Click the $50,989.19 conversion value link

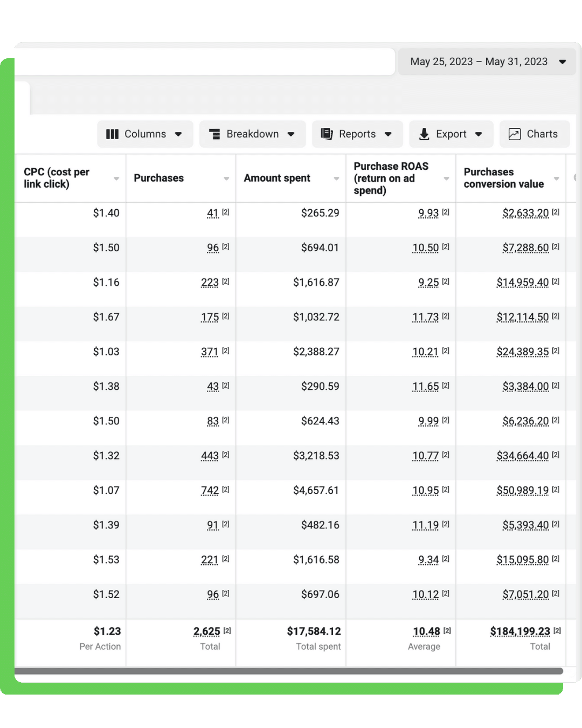click(x=523, y=491)
